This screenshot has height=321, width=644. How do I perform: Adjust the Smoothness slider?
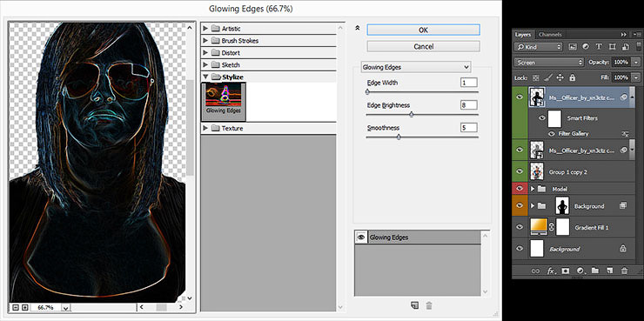pyautogui.click(x=399, y=137)
